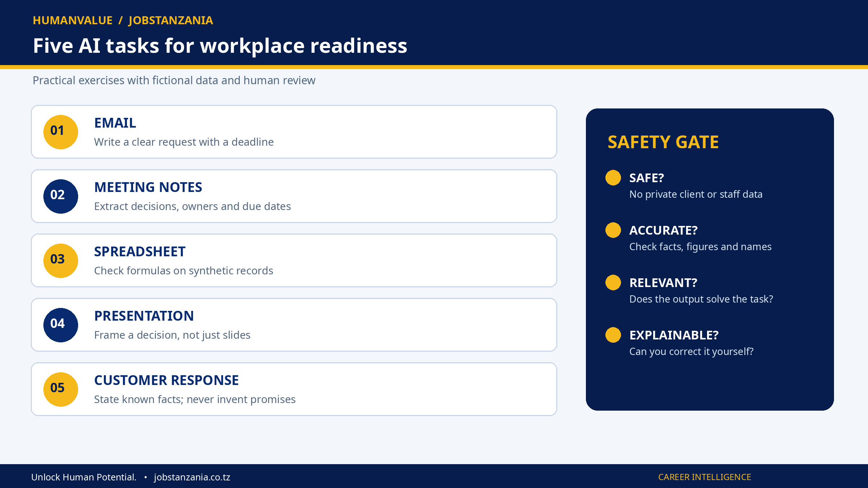The width and height of the screenshot is (868, 488).
Task: Open the jobstanzania.co.tz footer link
Action: tap(192, 477)
